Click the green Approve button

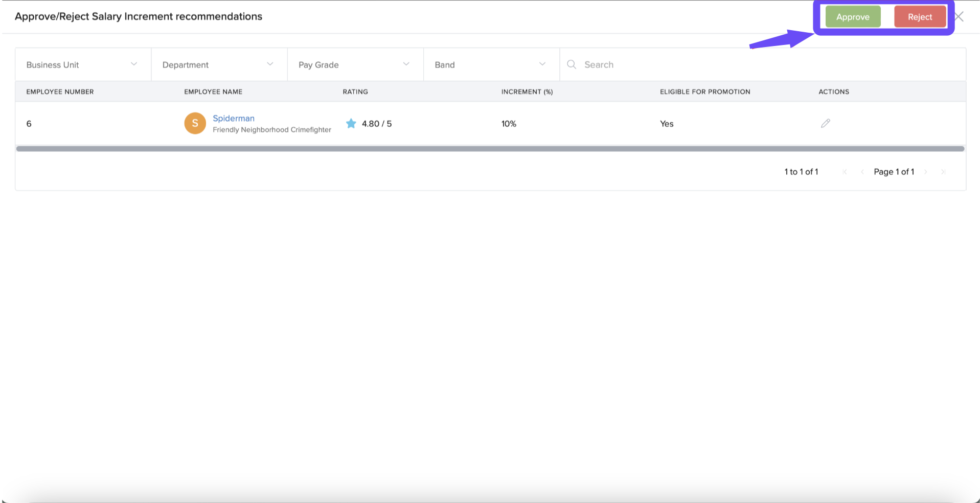point(852,17)
